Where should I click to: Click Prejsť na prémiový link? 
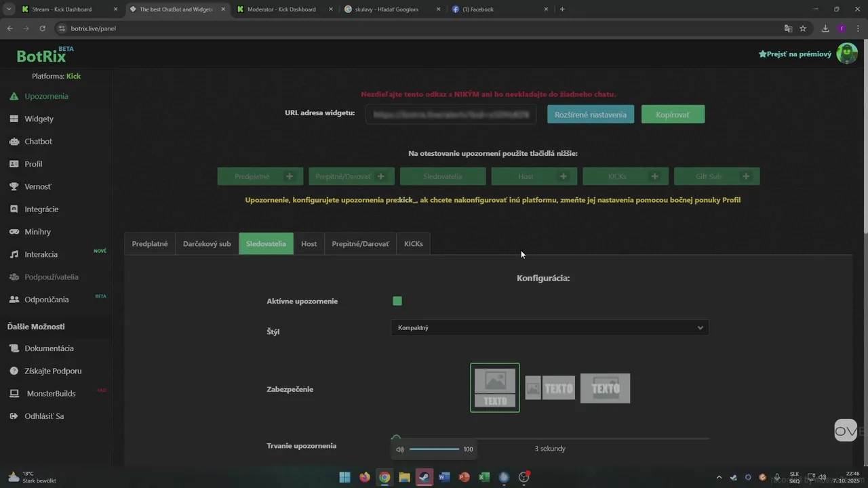point(795,54)
